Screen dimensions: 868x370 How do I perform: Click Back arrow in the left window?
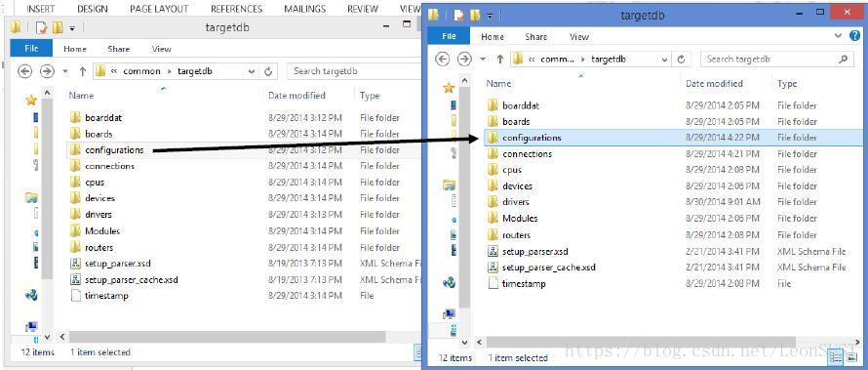pos(25,71)
